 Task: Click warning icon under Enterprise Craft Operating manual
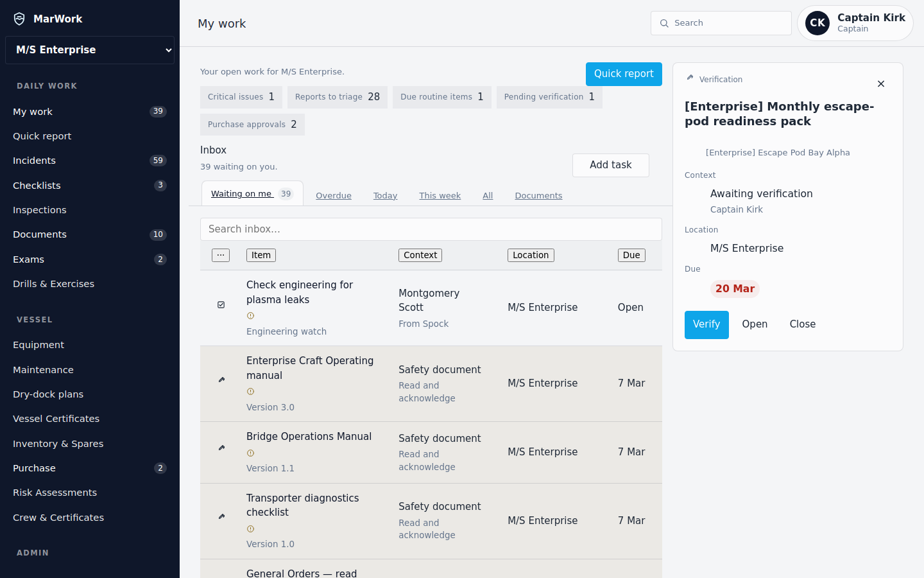pos(251,392)
